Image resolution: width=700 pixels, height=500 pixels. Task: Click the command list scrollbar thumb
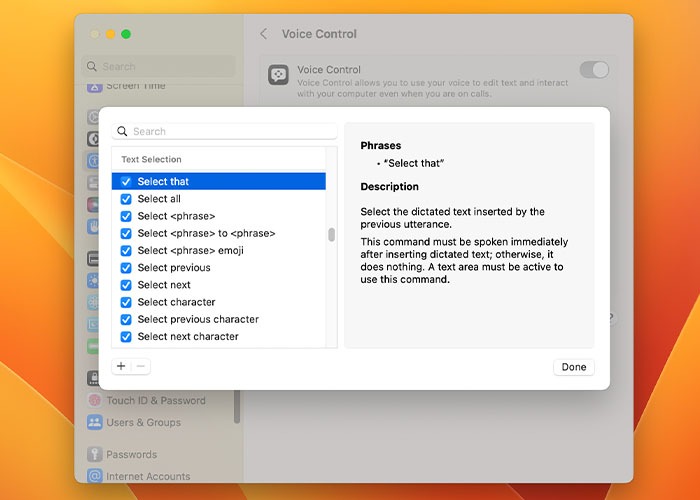[x=331, y=234]
